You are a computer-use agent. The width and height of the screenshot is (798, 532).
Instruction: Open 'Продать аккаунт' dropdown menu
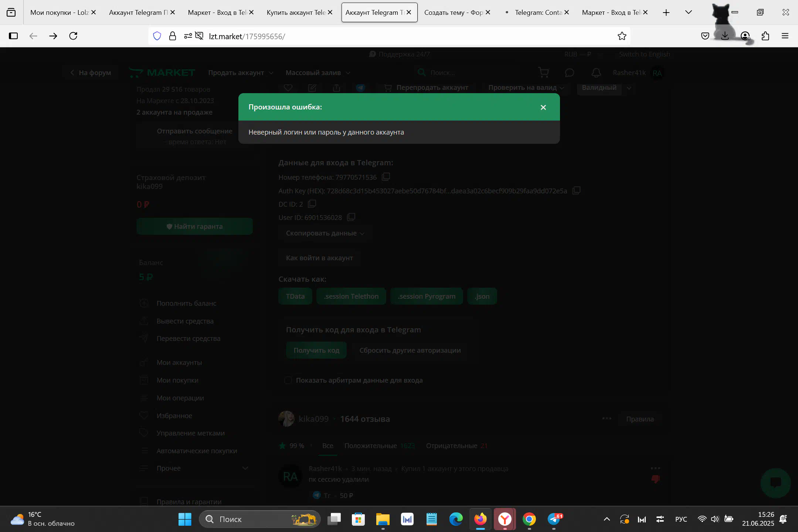pyautogui.click(x=241, y=73)
